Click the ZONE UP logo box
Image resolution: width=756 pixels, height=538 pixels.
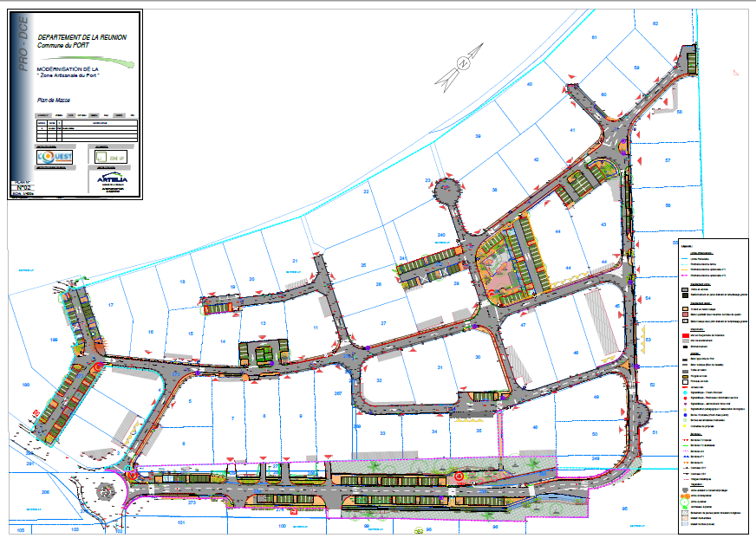(113, 158)
